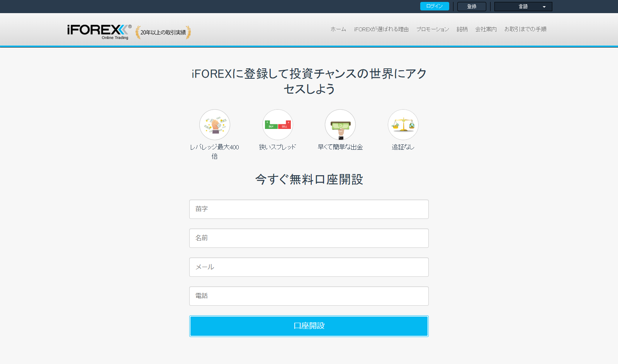Click the 20年以上の取引実績 laurel badge
The height and width of the screenshot is (364, 618).
point(163,32)
